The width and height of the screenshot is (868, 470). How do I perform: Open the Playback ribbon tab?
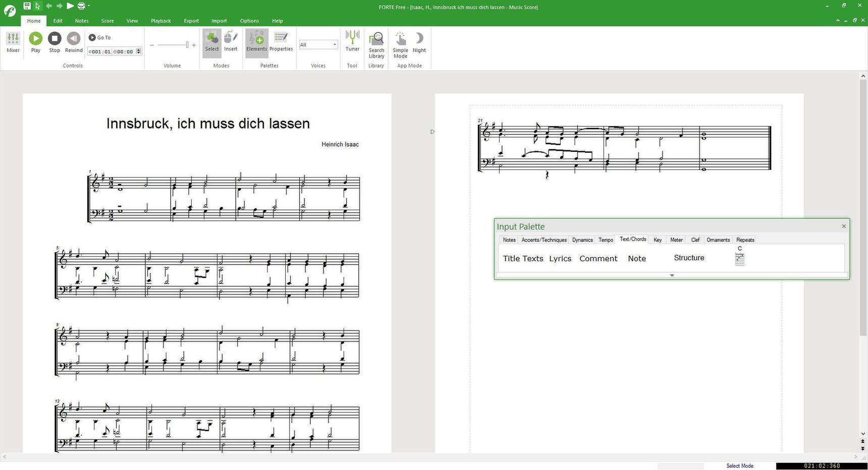pos(161,21)
